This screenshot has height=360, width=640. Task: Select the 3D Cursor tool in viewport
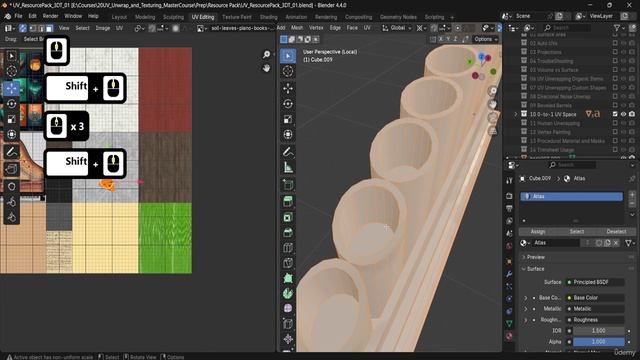(288, 71)
